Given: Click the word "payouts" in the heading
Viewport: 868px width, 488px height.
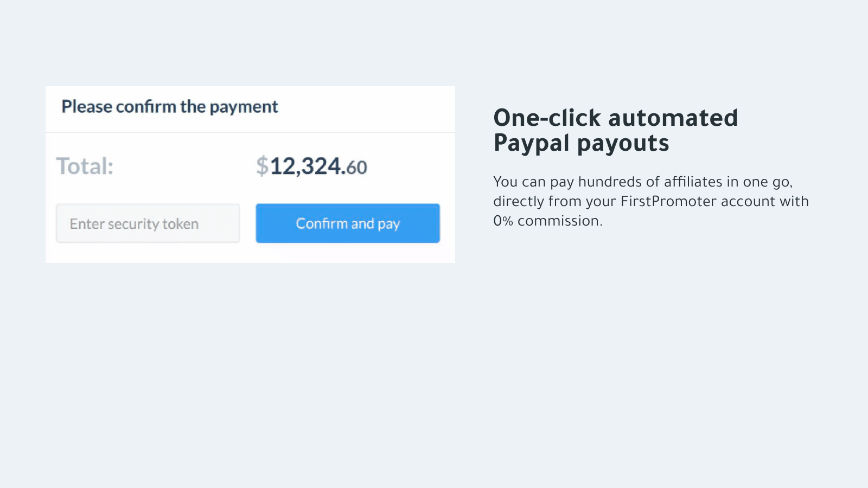Looking at the screenshot, I should 623,143.
